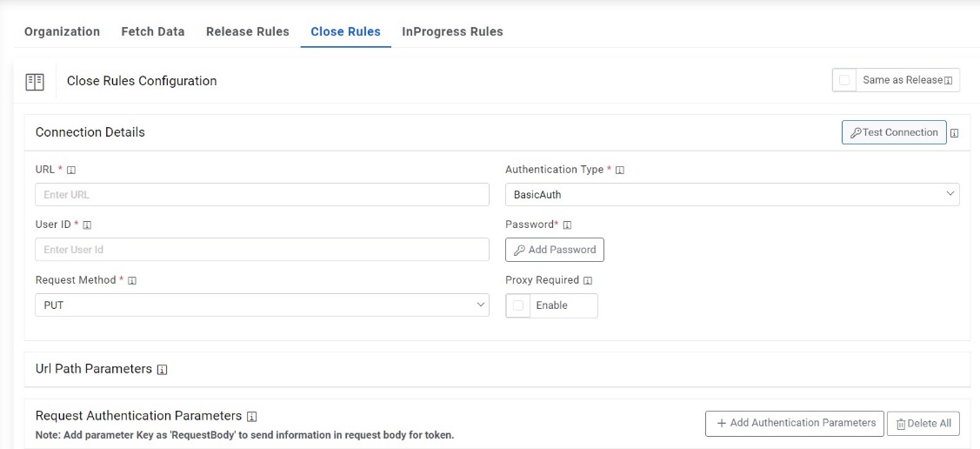980x449 pixels.
Task: Tick the Proxy Required Enable checkbox
Action: 518,305
